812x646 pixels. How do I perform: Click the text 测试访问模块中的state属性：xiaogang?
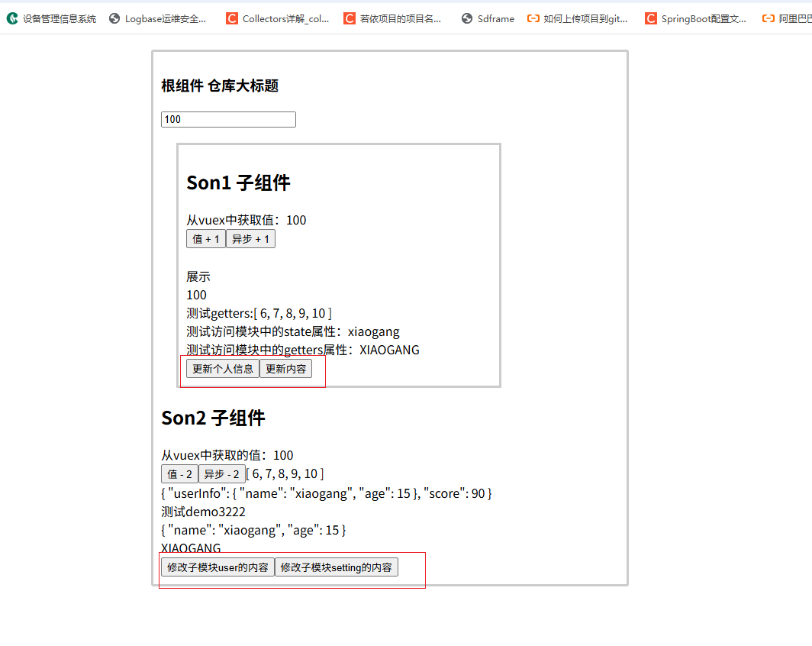[x=293, y=331]
